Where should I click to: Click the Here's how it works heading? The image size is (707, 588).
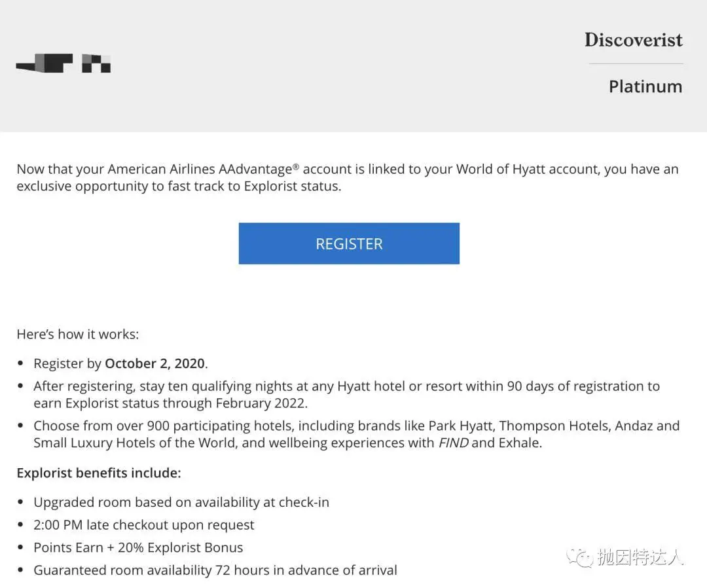coord(77,334)
